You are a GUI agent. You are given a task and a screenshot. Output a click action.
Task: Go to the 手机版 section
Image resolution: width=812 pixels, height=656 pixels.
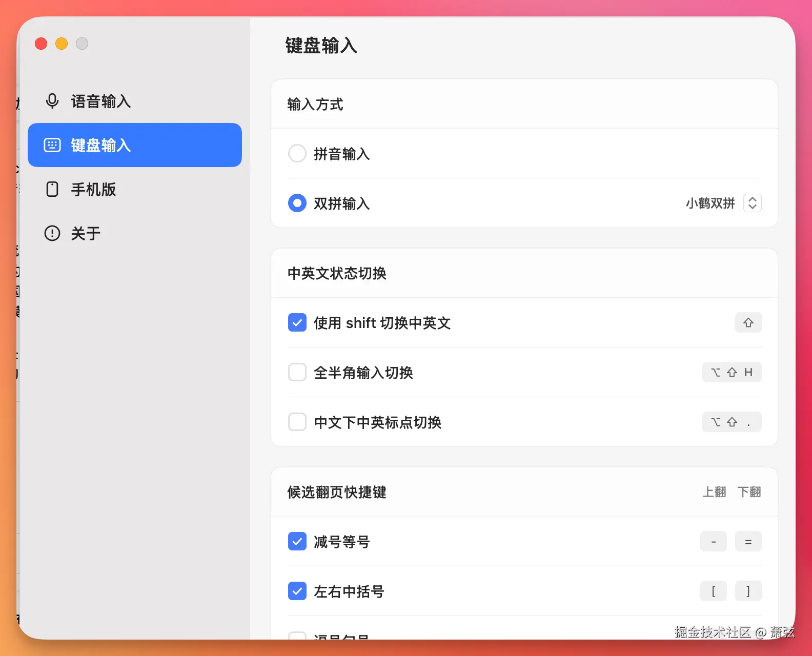coord(134,189)
